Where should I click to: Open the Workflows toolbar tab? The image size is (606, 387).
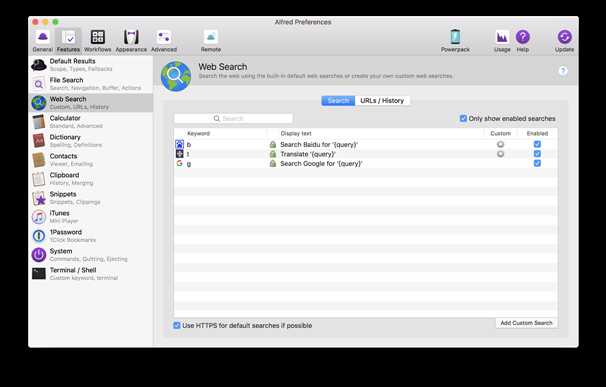[x=97, y=41]
